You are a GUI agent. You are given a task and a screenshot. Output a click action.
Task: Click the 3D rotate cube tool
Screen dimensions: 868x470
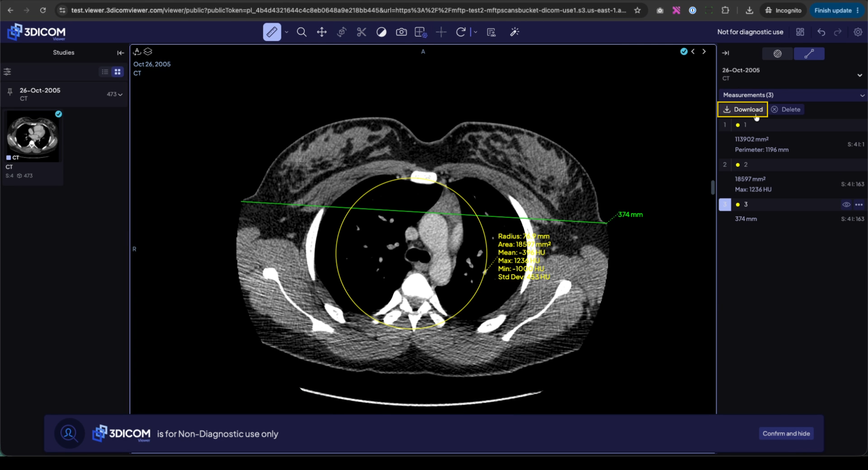(x=341, y=32)
